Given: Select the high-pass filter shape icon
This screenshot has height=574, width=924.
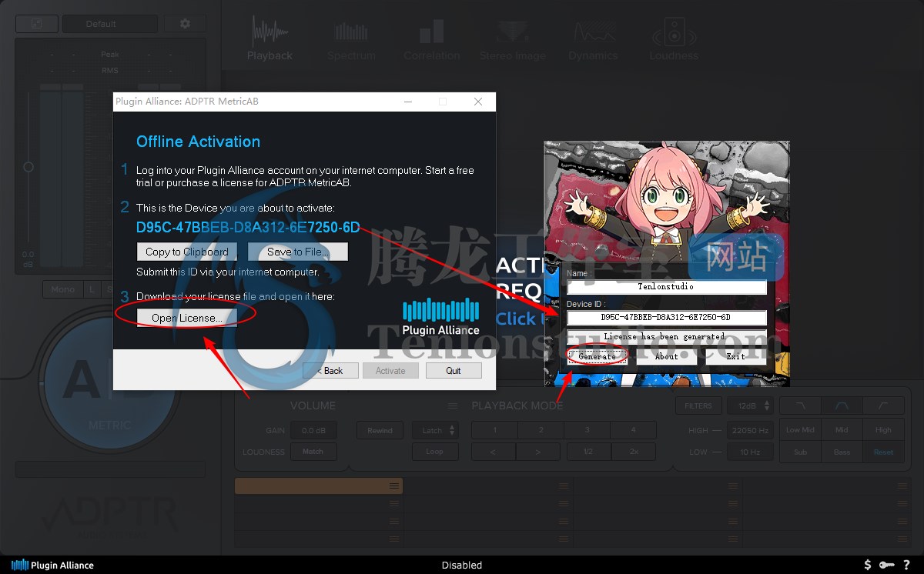Looking at the screenshot, I should 884,405.
